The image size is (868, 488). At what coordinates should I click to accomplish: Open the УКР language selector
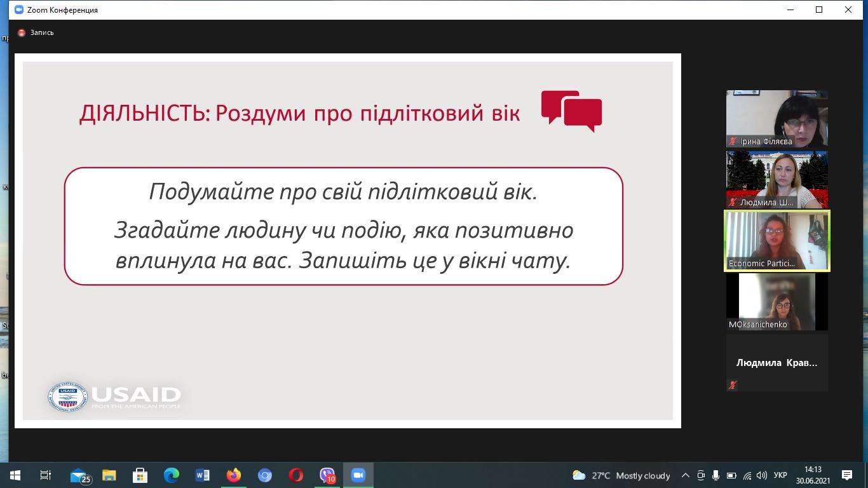click(780, 475)
